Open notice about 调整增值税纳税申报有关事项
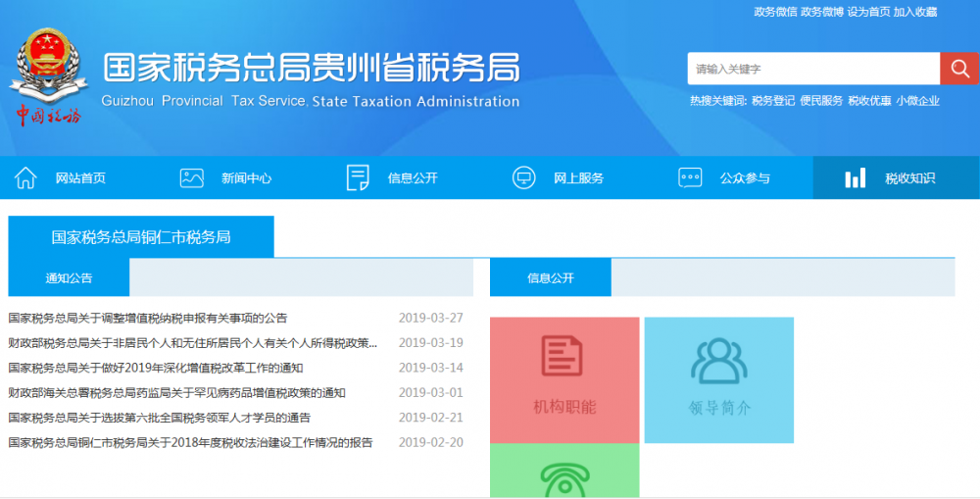The image size is (980, 499). (x=148, y=319)
